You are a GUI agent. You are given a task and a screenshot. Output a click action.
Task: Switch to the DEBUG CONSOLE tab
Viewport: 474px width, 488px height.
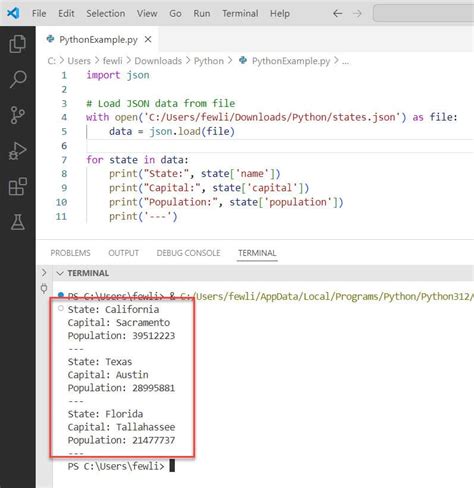click(x=188, y=253)
